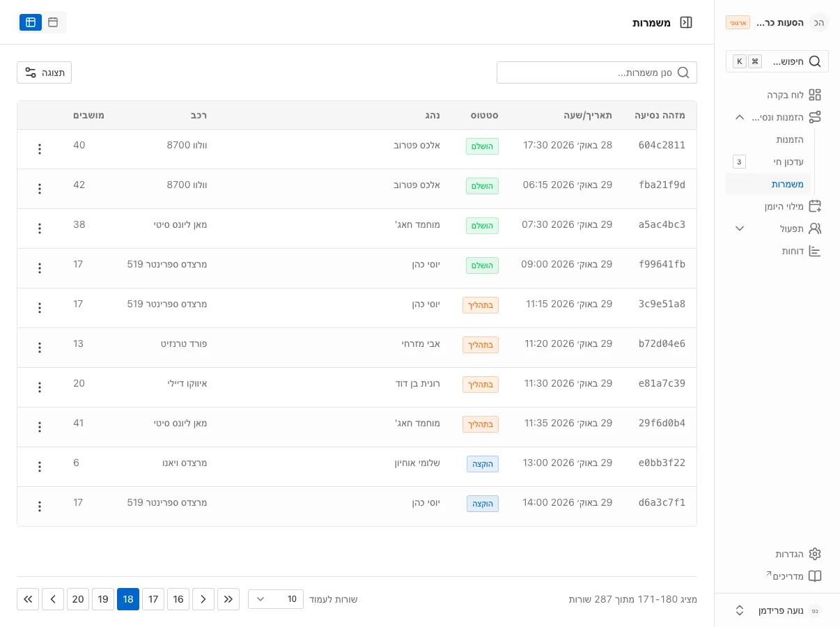
Task: Select משמרות in the sidebar
Action: coord(768,184)
